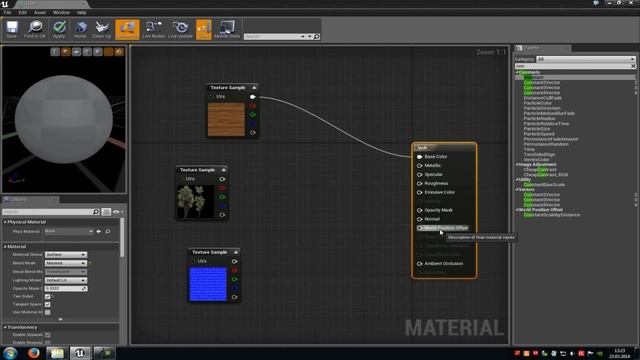Select the Palette tab

tap(542, 48)
